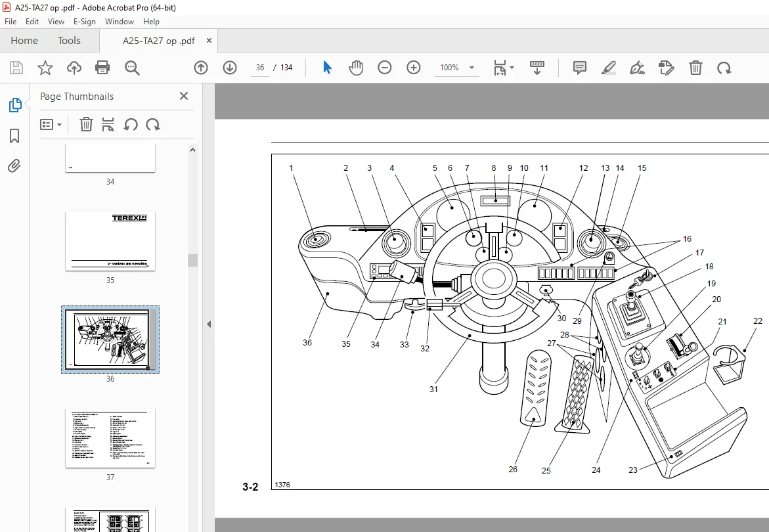The image size is (769, 532).
Task: Open the thumbnail options dropdown menu
Action: pyautogui.click(x=51, y=125)
